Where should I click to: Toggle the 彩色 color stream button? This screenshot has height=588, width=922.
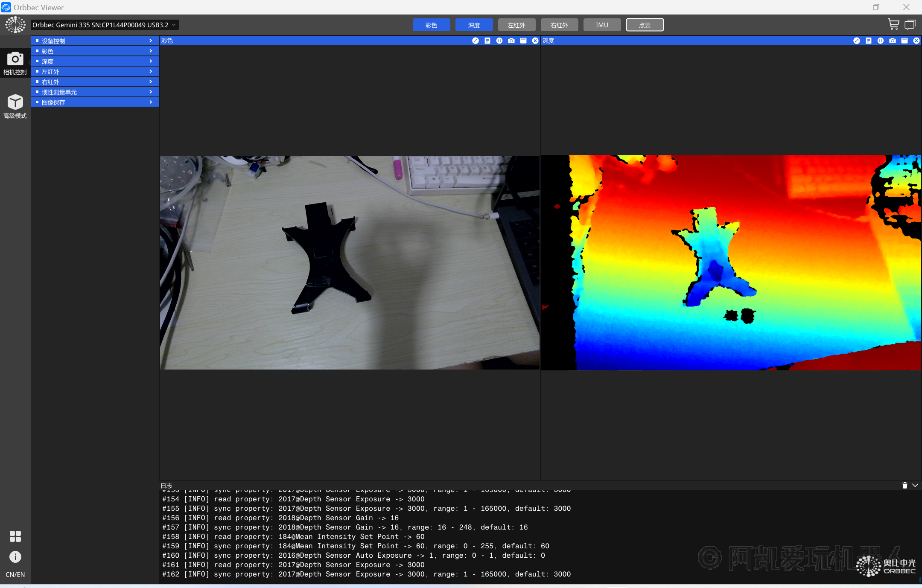(x=431, y=25)
